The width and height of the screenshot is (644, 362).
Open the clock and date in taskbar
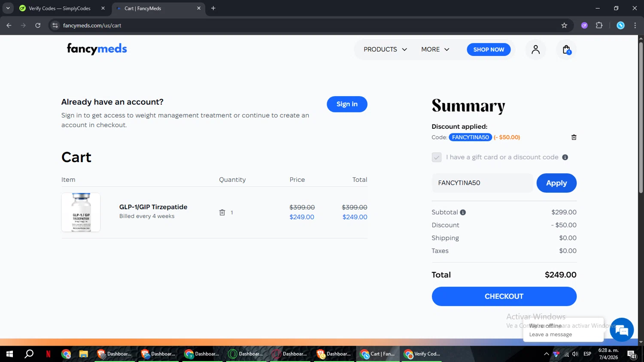(x=608, y=354)
